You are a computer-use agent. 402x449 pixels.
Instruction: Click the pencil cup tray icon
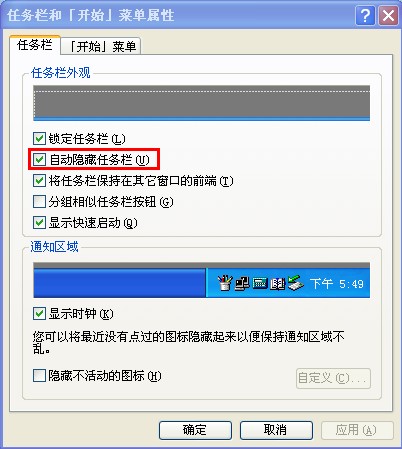pyautogui.click(x=225, y=283)
